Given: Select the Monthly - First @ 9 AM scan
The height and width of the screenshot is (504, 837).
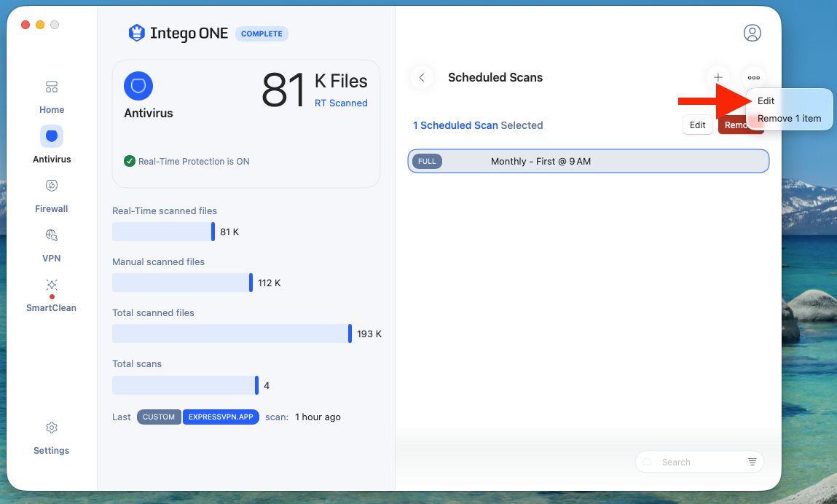Looking at the screenshot, I should (x=589, y=161).
